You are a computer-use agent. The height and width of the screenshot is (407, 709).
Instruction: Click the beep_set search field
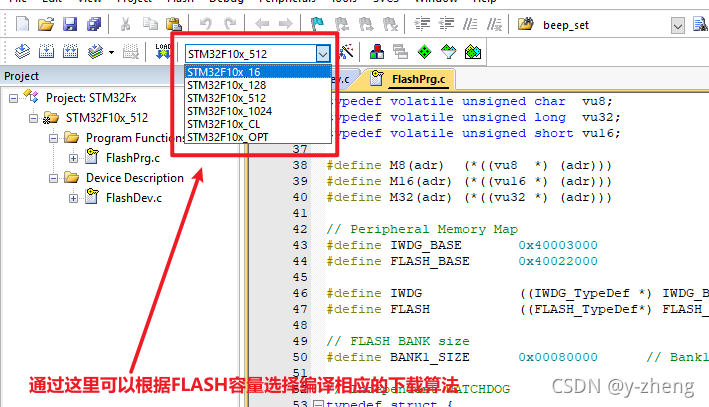605,25
